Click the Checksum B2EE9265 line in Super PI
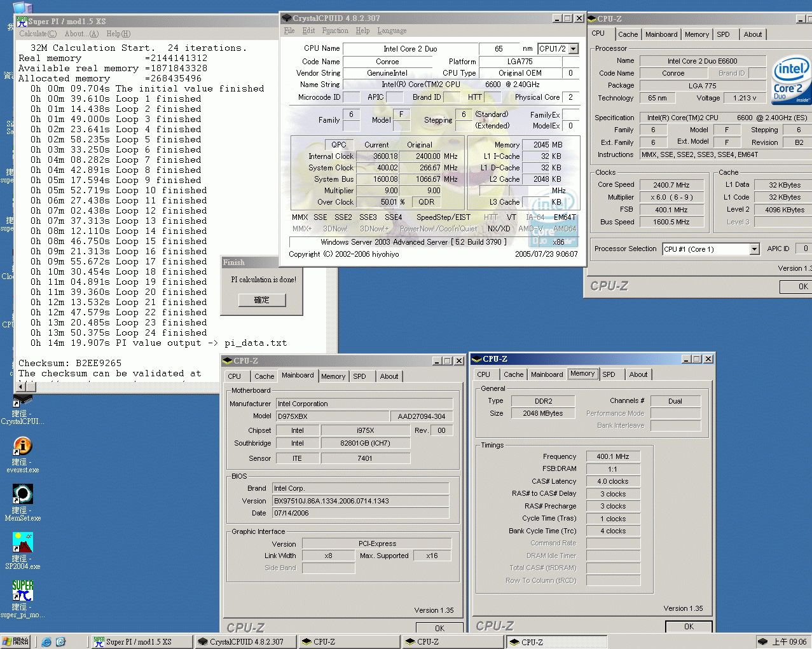Screen dimensions: 812x649 click(70, 363)
